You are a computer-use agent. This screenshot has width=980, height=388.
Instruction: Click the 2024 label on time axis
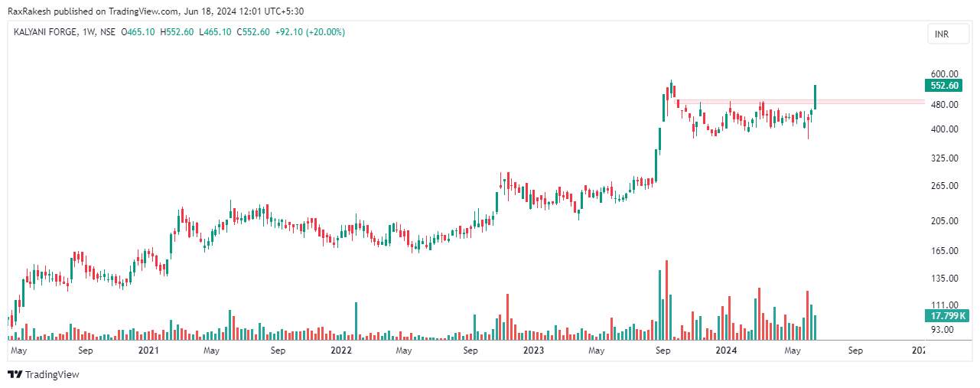(725, 351)
